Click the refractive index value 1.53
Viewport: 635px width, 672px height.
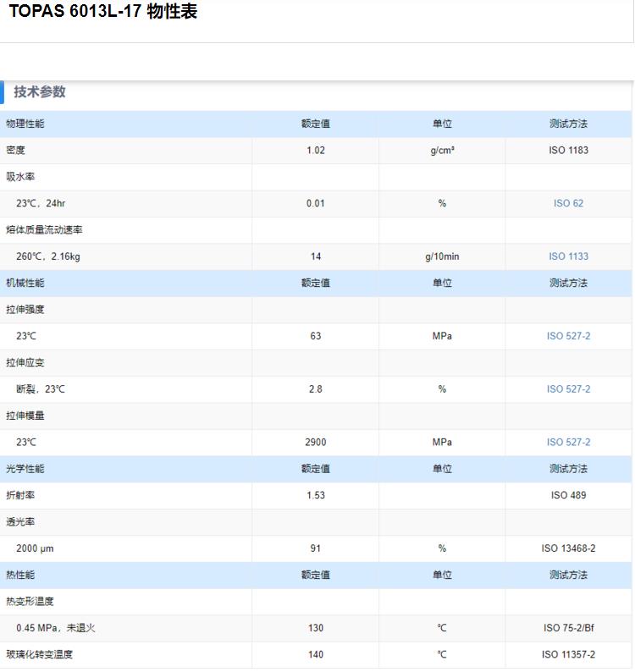pyautogui.click(x=316, y=495)
